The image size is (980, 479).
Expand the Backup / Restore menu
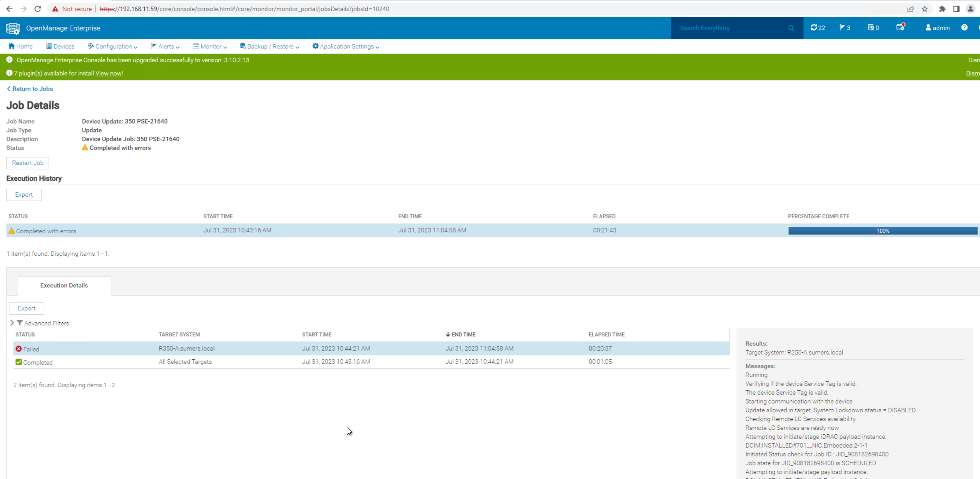point(269,46)
